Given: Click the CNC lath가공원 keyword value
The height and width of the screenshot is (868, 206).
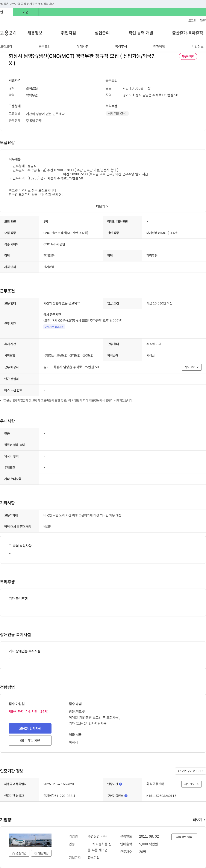Looking at the screenshot, I should 54,244.
